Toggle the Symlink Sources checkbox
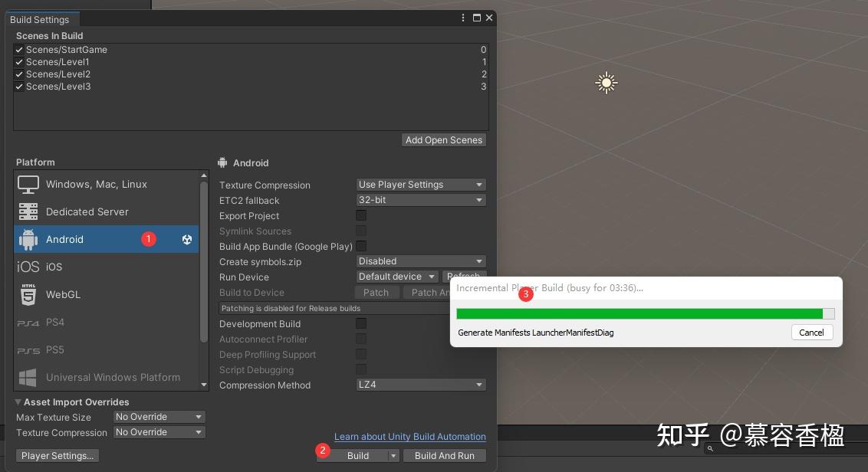The image size is (868, 472). (361, 231)
